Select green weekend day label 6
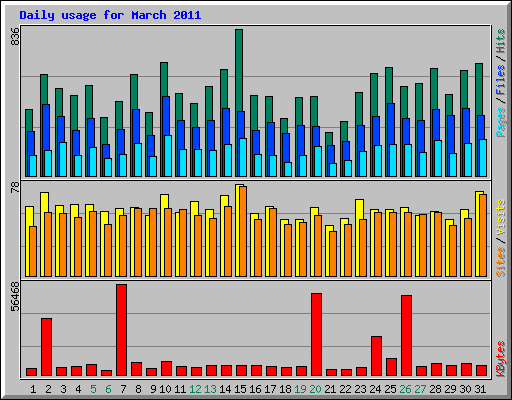 click(108, 389)
